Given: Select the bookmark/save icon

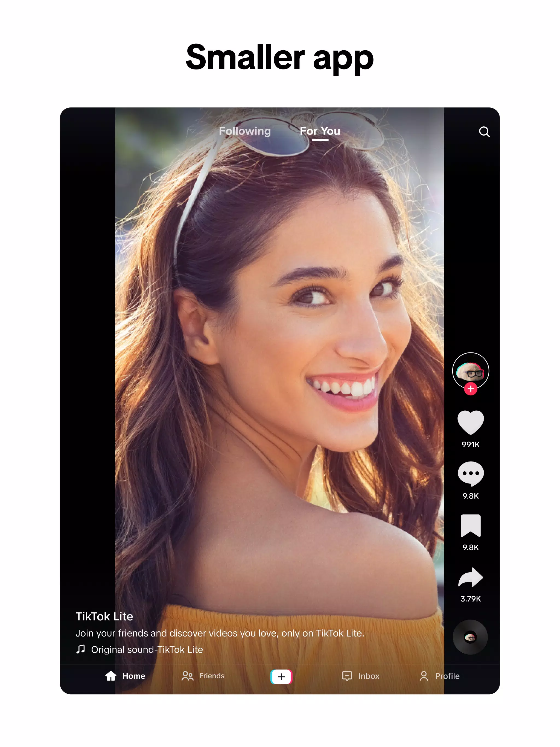Looking at the screenshot, I should point(470,525).
